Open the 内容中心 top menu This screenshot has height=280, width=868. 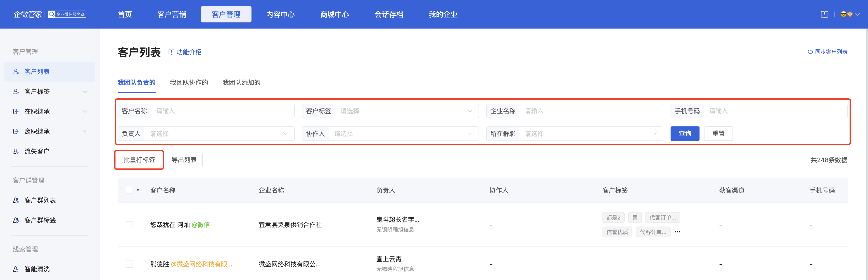[280, 14]
